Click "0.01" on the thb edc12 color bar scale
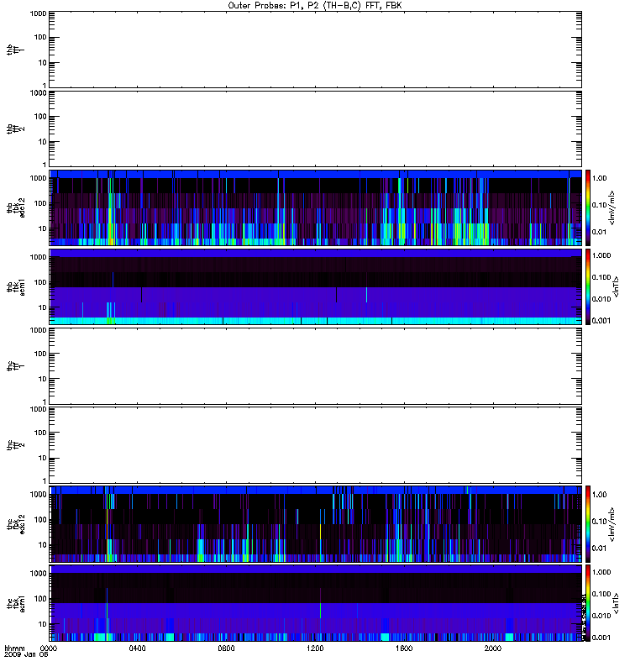 tap(599, 233)
